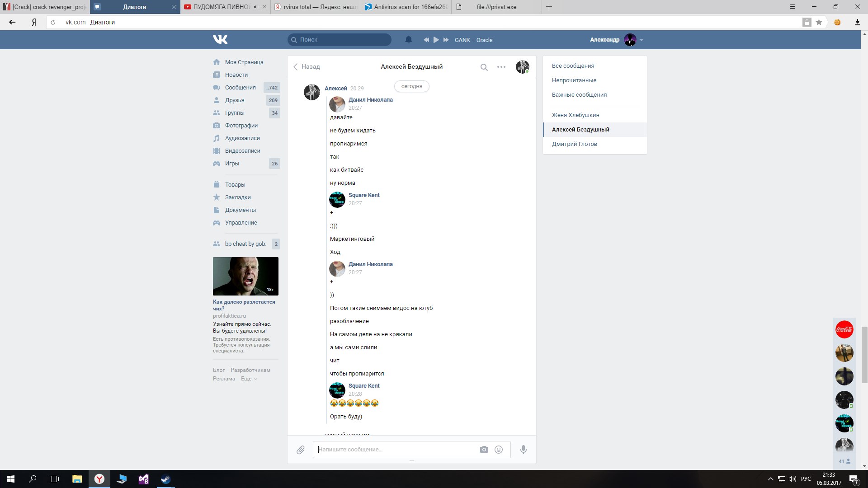Bookmark page with address bar star
Image resolution: width=868 pixels, height=488 pixels.
819,22
